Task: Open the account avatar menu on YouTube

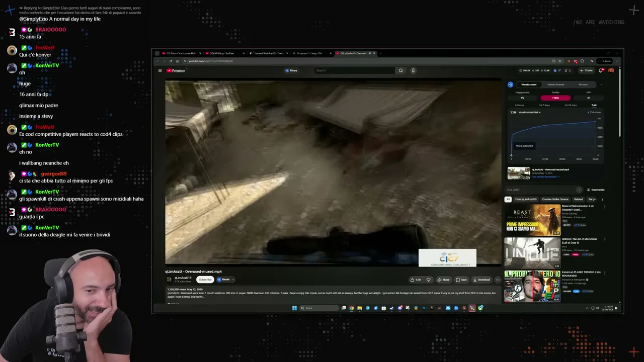Action: [x=611, y=70]
